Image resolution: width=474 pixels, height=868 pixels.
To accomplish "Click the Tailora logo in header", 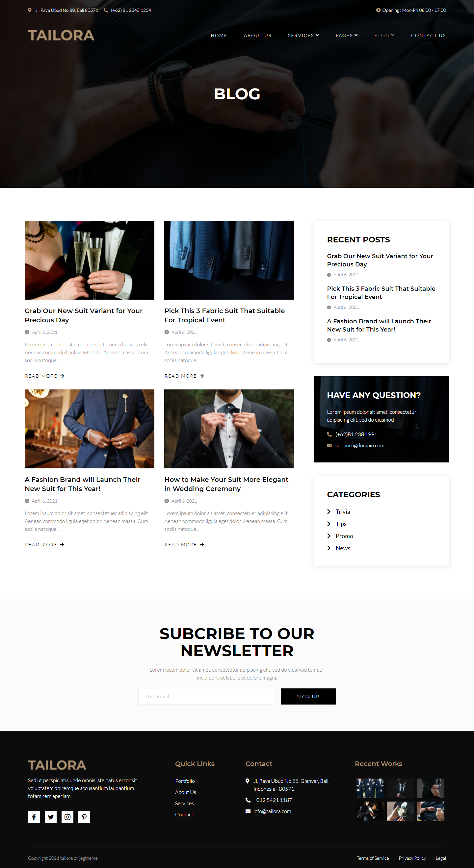I will pos(61,36).
